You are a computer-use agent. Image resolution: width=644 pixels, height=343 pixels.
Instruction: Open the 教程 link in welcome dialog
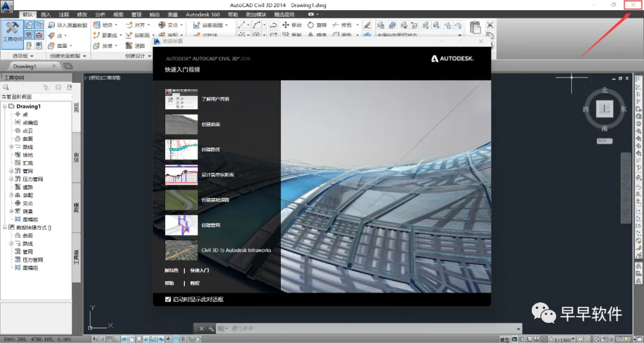[x=194, y=283]
